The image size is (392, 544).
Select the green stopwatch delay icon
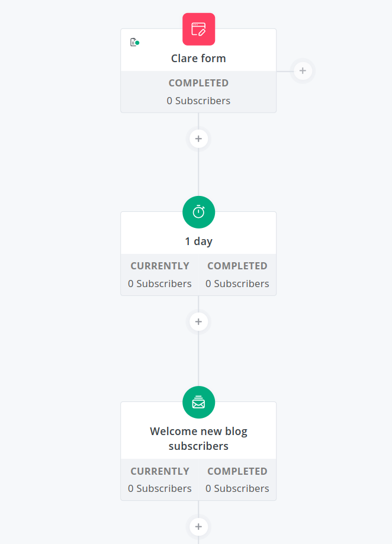pos(198,212)
